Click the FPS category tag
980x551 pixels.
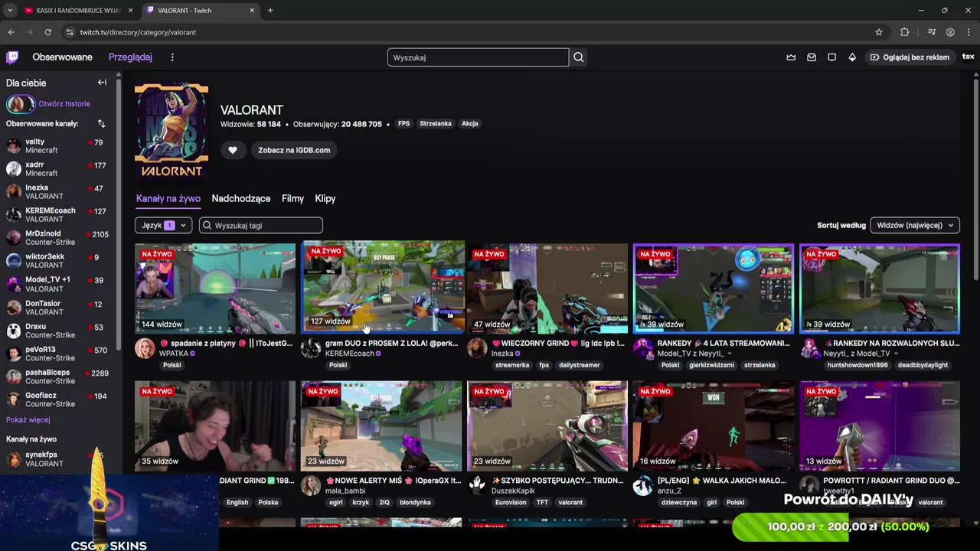[403, 124]
